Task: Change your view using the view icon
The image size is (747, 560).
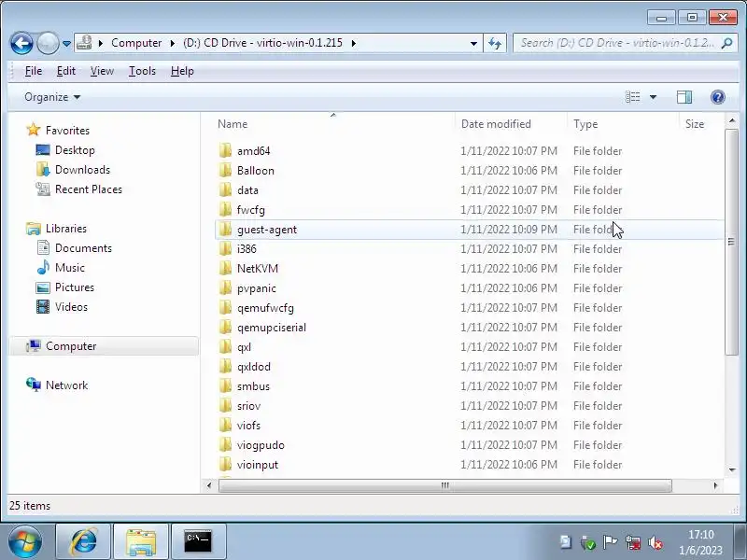Action: (633, 97)
